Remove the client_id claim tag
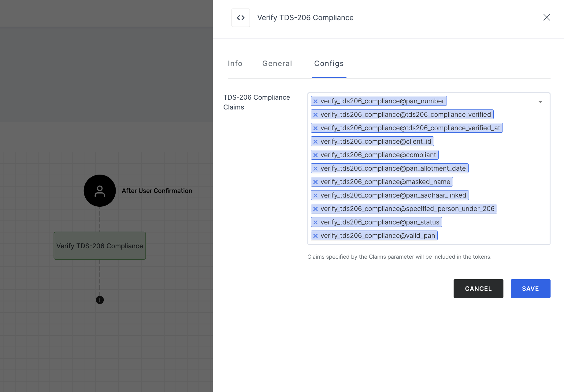Viewport: 564px width, 392px height. (315, 142)
